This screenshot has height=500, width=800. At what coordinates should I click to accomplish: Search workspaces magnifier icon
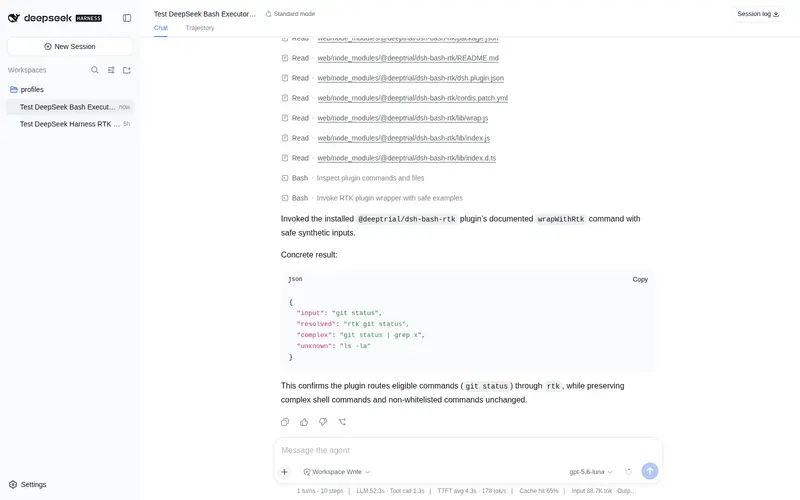click(95, 70)
